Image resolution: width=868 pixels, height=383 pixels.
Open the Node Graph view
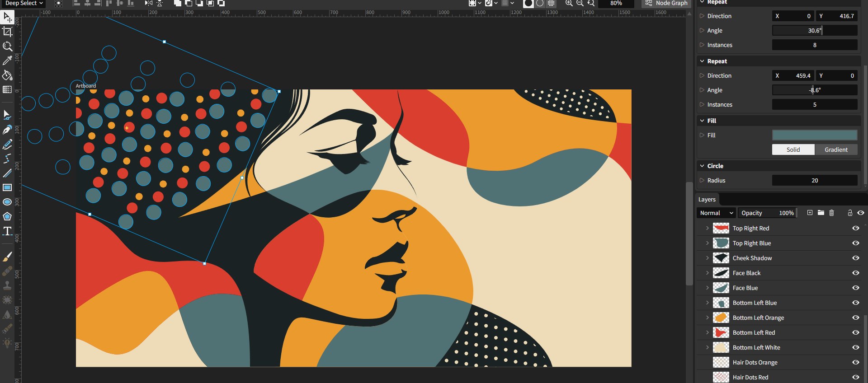tap(666, 3)
